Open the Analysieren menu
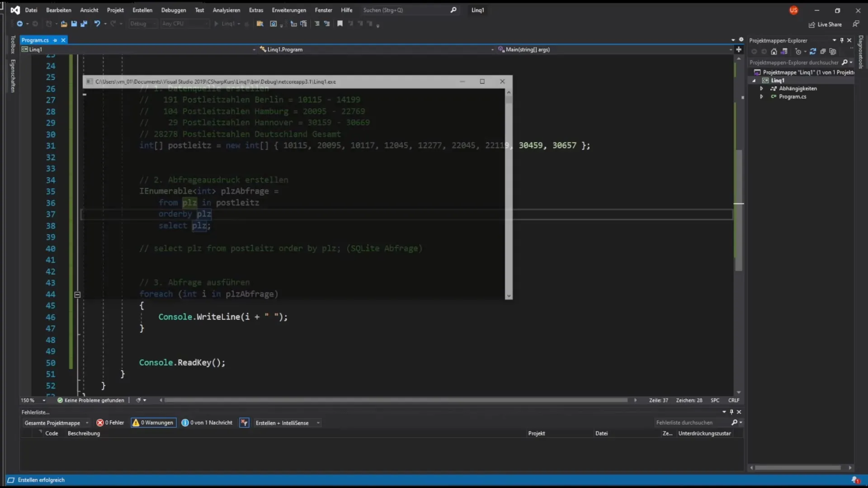This screenshot has height=488, width=868. pos(226,10)
